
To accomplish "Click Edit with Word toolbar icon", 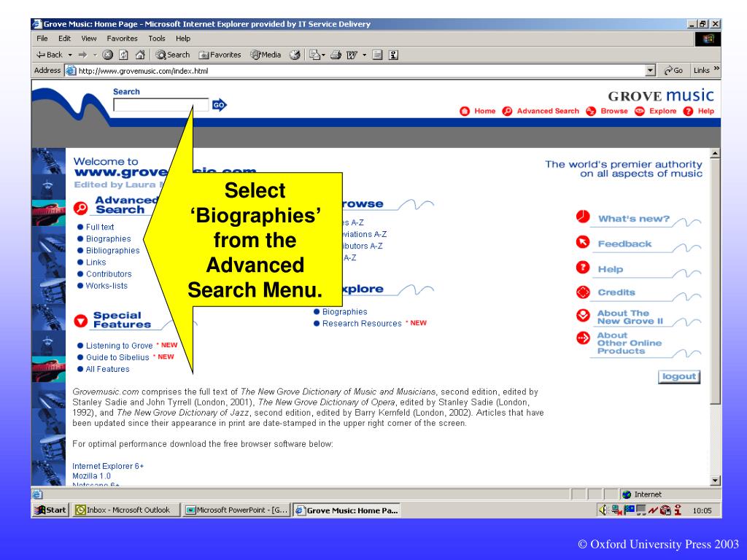I will coord(352,55).
